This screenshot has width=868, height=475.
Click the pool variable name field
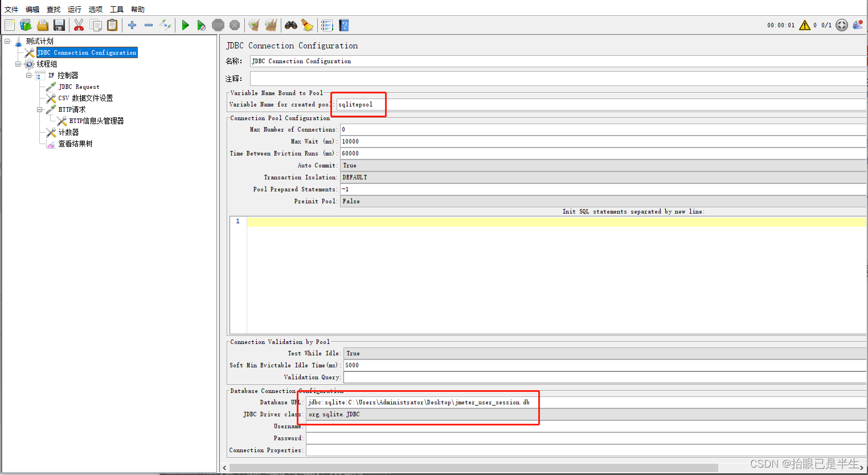tap(601, 104)
